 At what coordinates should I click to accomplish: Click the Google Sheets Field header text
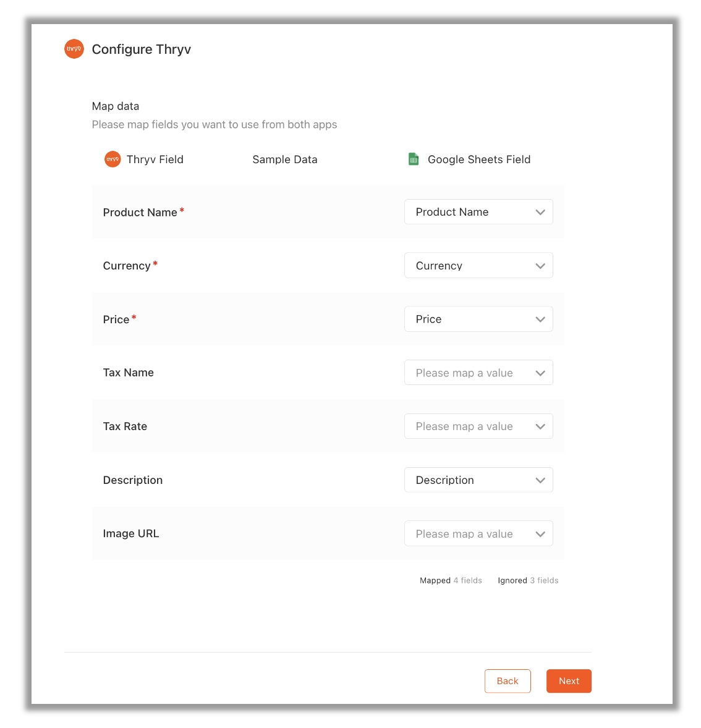[479, 159]
